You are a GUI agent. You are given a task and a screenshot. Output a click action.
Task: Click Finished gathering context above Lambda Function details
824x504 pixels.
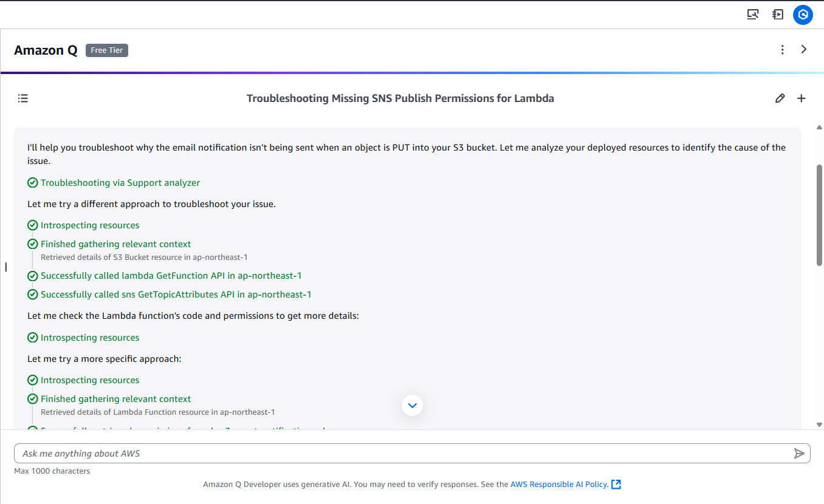point(116,399)
